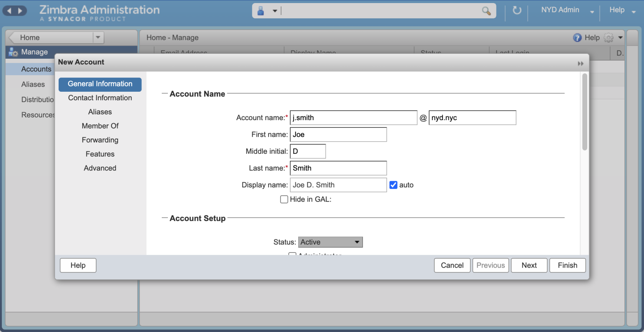The width and height of the screenshot is (644, 332).
Task: Click the blue Help question icon
Action: click(x=577, y=38)
